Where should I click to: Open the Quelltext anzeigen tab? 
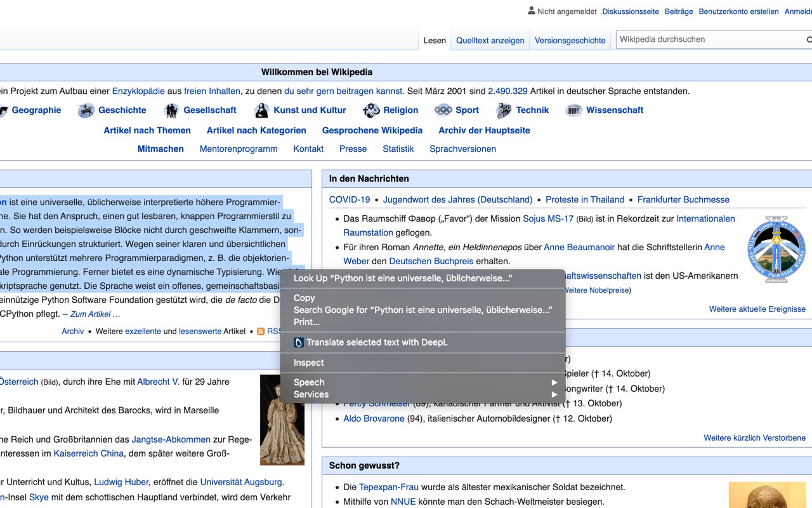click(x=490, y=41)
